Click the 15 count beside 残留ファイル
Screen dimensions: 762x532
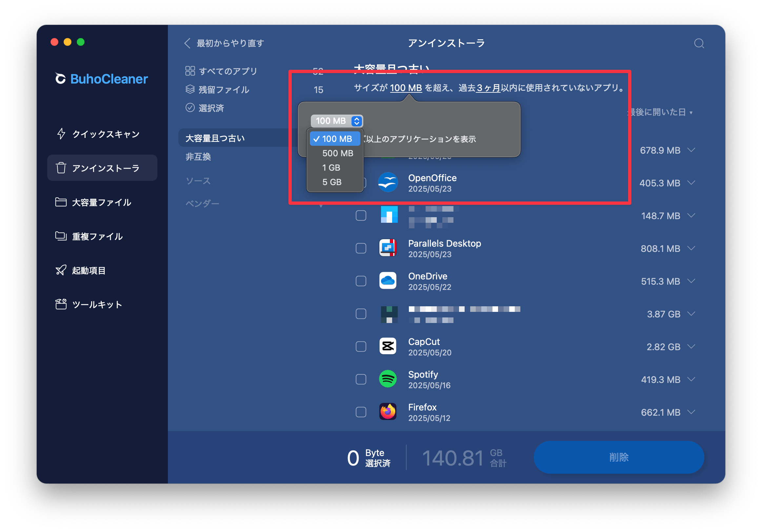[318, 89]
